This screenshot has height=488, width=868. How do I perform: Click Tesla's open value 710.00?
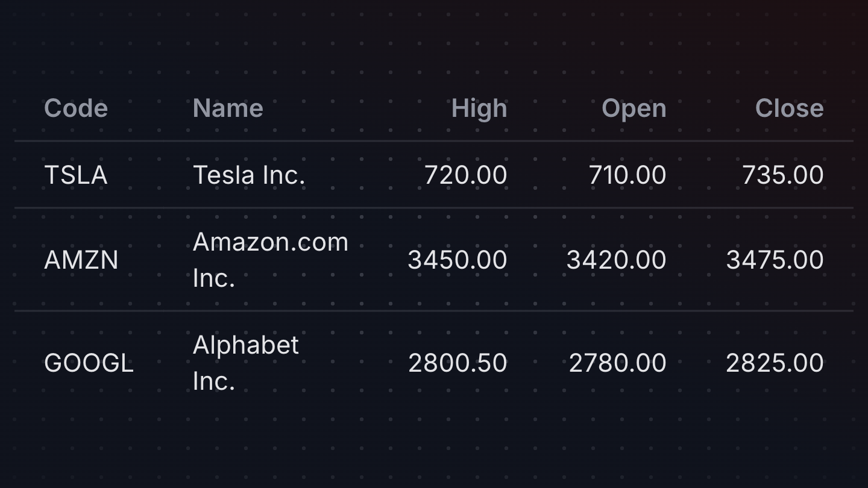tap(627, 175)
